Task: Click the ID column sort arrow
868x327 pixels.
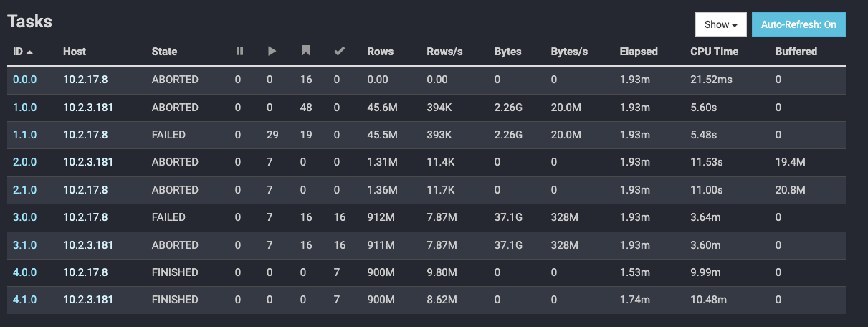Action: pos(29,52)
